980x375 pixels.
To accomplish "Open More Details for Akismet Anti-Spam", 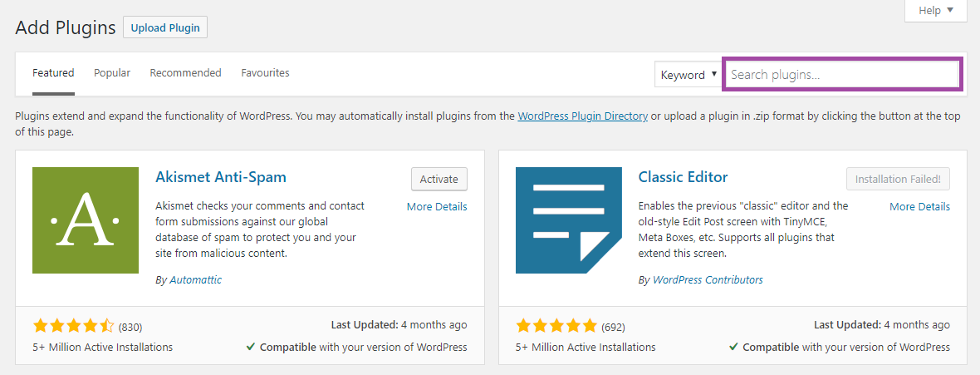I will click(437, 206).
